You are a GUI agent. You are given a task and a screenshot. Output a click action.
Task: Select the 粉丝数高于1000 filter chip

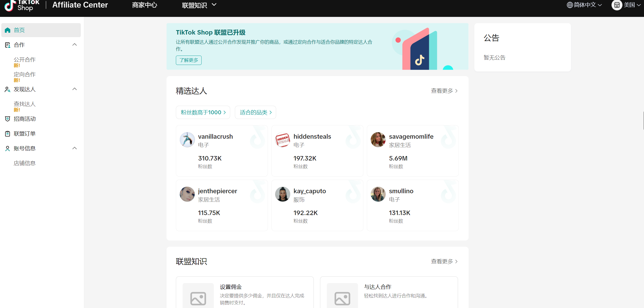203,112
